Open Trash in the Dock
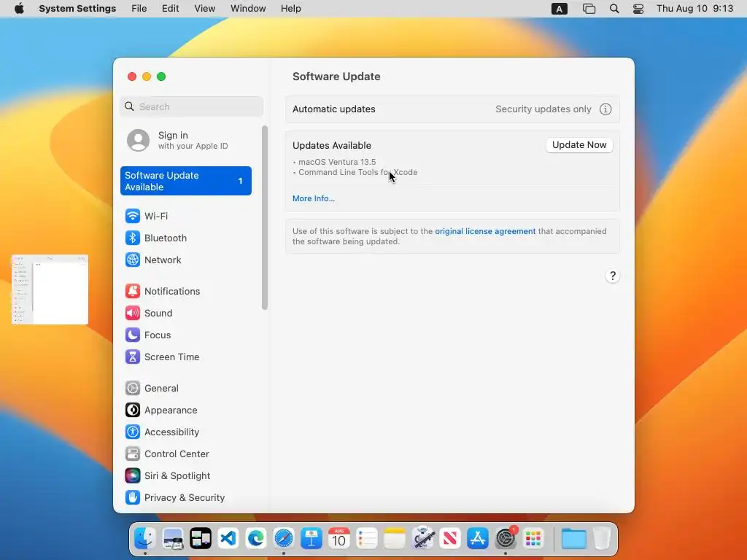Viewport: 747px width, 560px height. pyautogui.click(x=602, y=539)
